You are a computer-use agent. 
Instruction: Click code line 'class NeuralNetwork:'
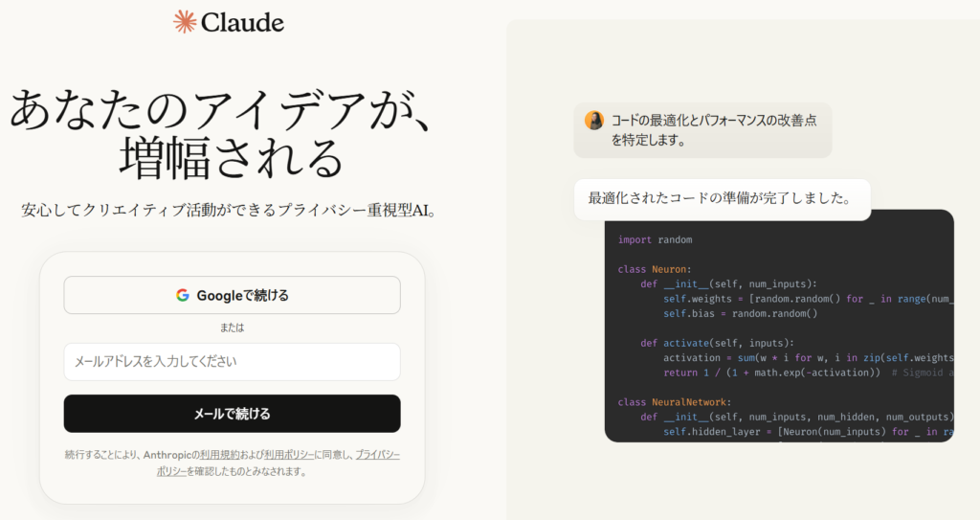(675, 402)
